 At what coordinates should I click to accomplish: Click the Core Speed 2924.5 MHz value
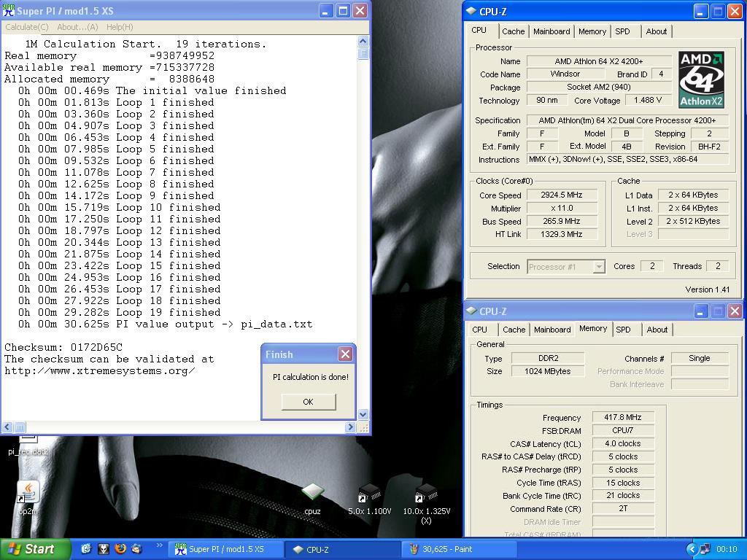[562, 195]
